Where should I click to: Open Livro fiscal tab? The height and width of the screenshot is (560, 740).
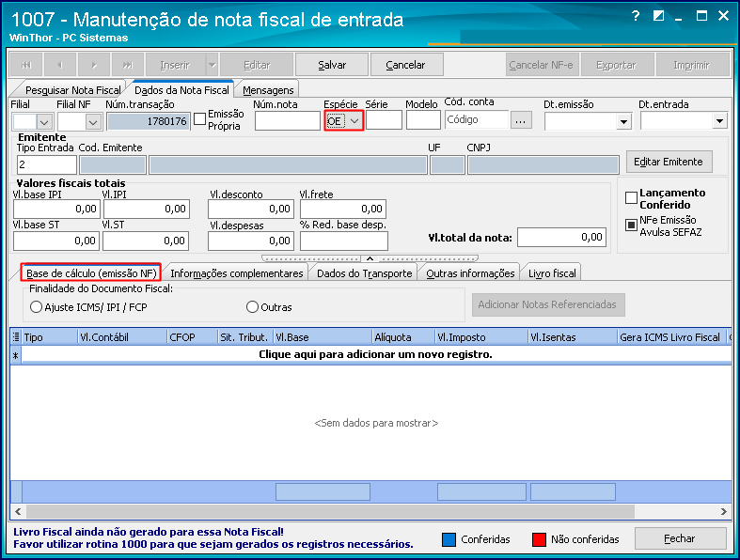point(552,273)
